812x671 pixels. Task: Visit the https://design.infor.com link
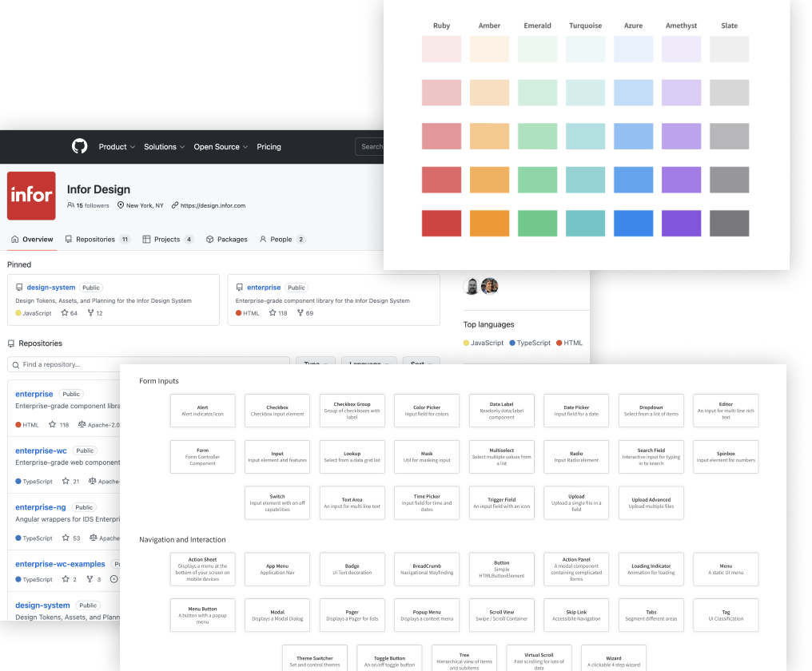[212, 205]
